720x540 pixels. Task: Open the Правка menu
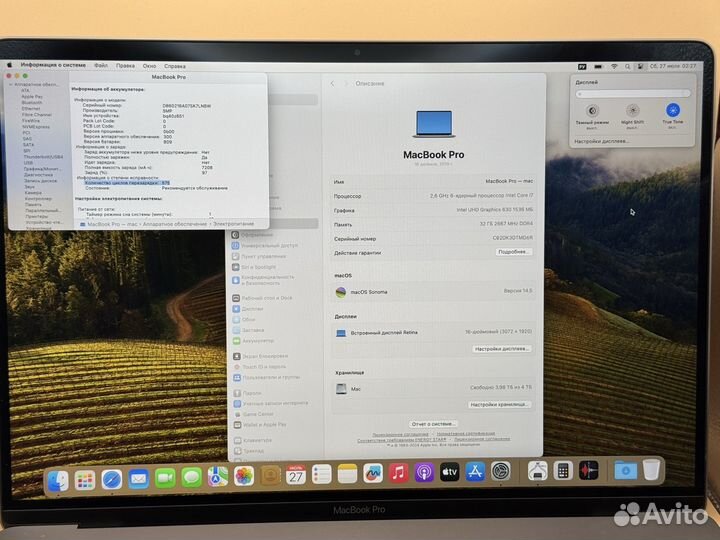[125, 66]
